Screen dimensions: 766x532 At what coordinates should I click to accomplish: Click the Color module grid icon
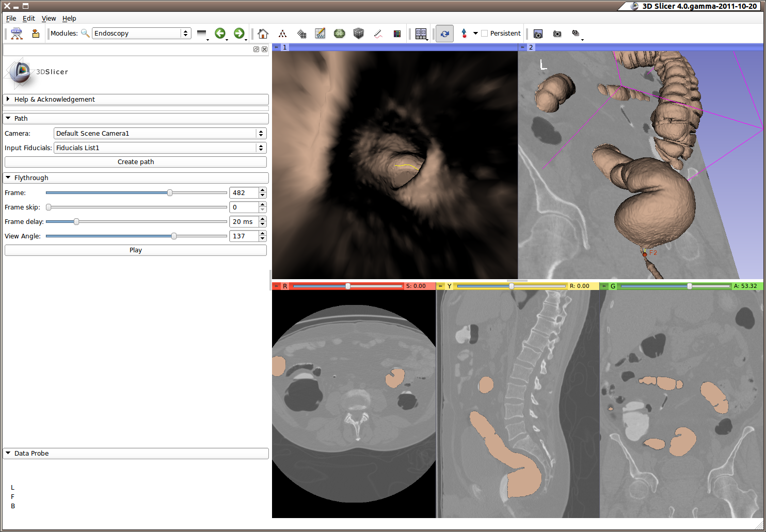[397, 34]
